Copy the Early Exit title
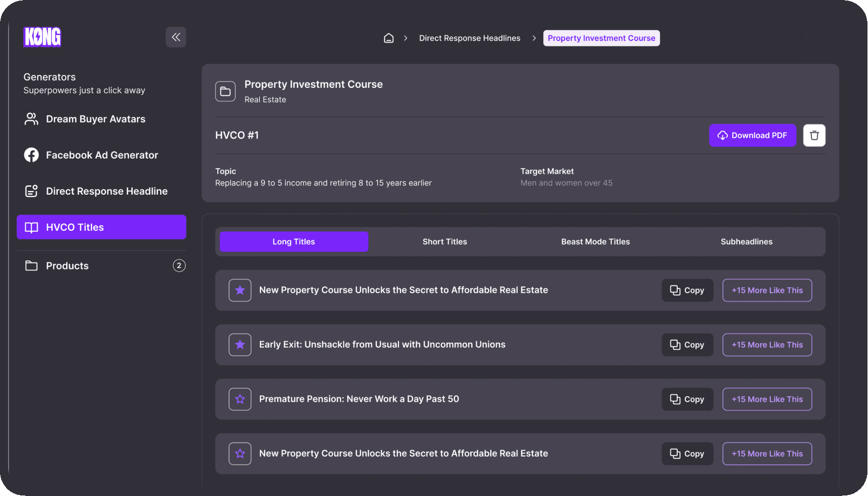868x496 pixels. 687,345
